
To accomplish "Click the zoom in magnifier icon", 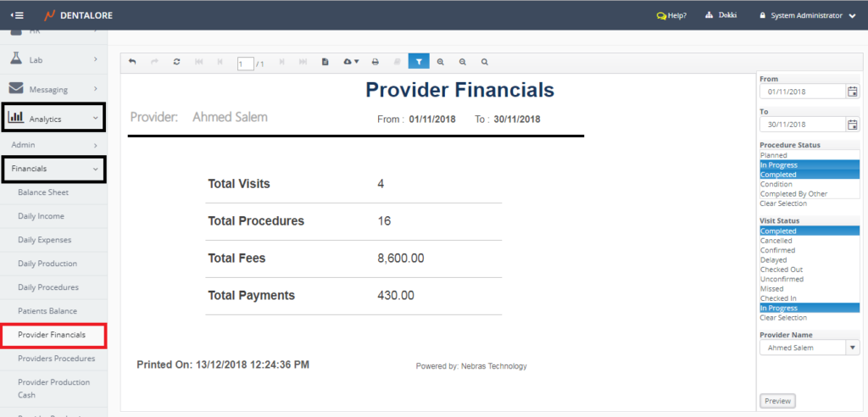I will pos(441,62).
